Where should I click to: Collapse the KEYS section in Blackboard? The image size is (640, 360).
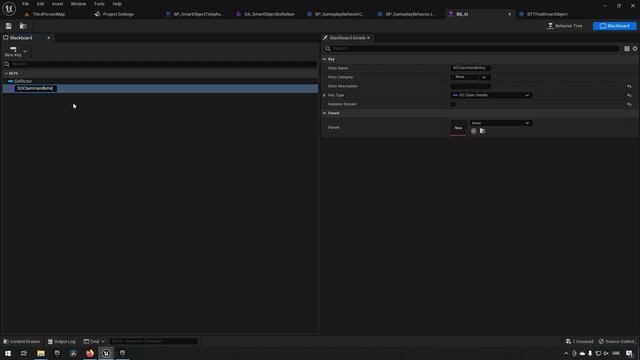pyautogui.click(x=6, y=73)
